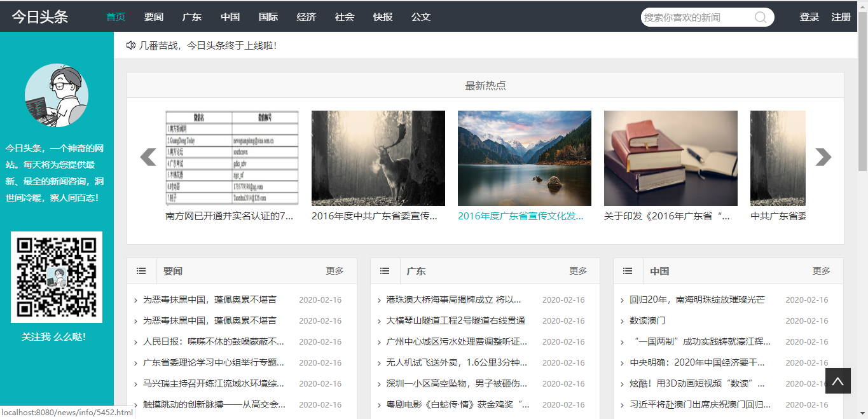Open 更多 in the 要闻 panel
This screenshot has height=419, width=868.
tap(335, 271)
